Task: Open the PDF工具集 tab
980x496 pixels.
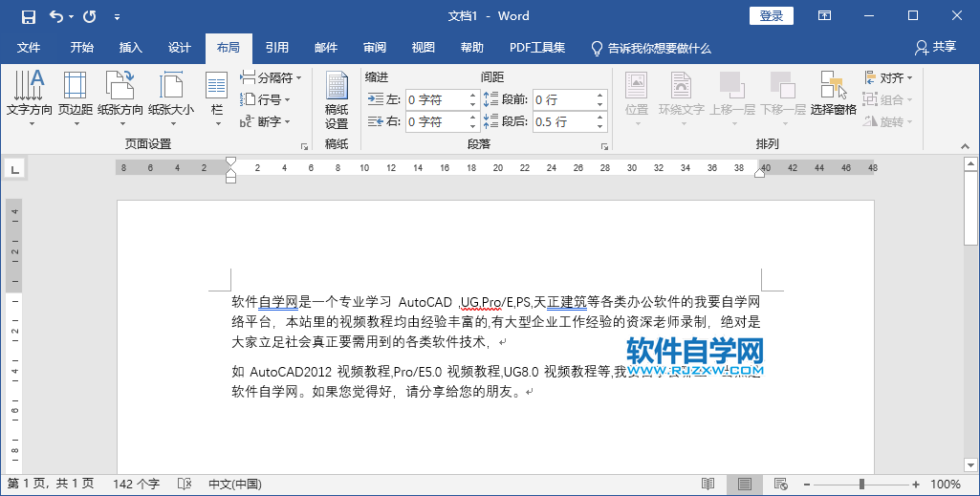Action: tap(537, 48)
